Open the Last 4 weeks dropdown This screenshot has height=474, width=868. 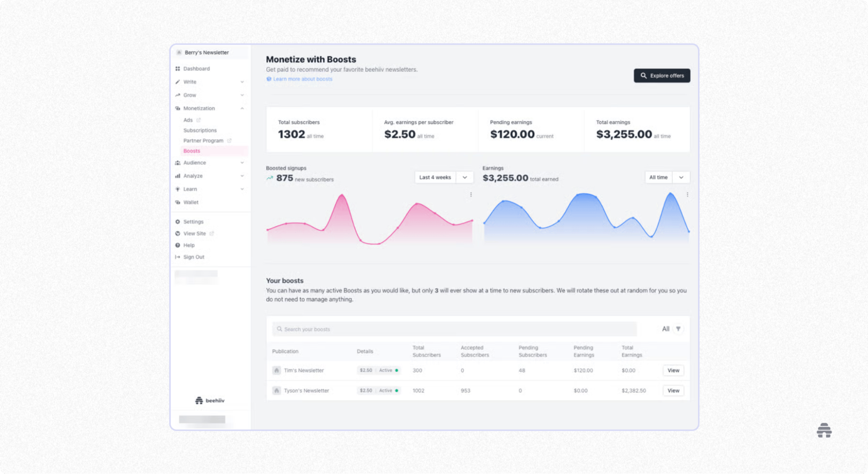pyautogui.click(x=443, y=177)
